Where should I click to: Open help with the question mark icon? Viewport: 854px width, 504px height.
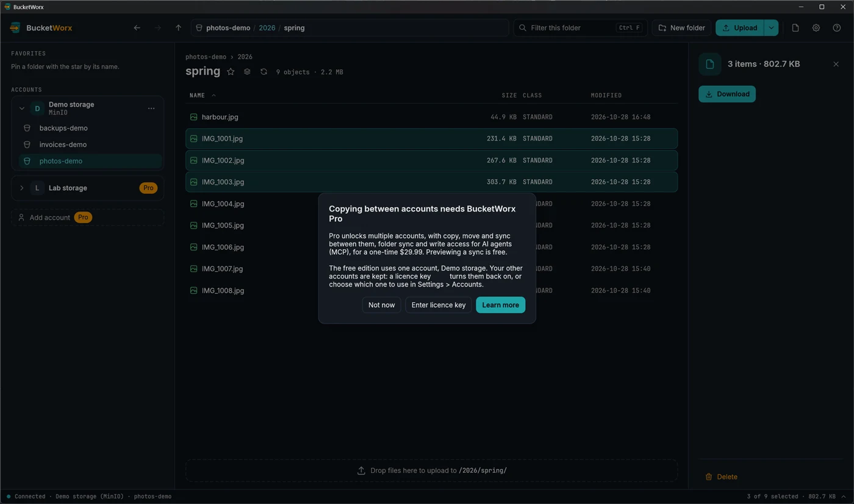click(x=837, y=28)
